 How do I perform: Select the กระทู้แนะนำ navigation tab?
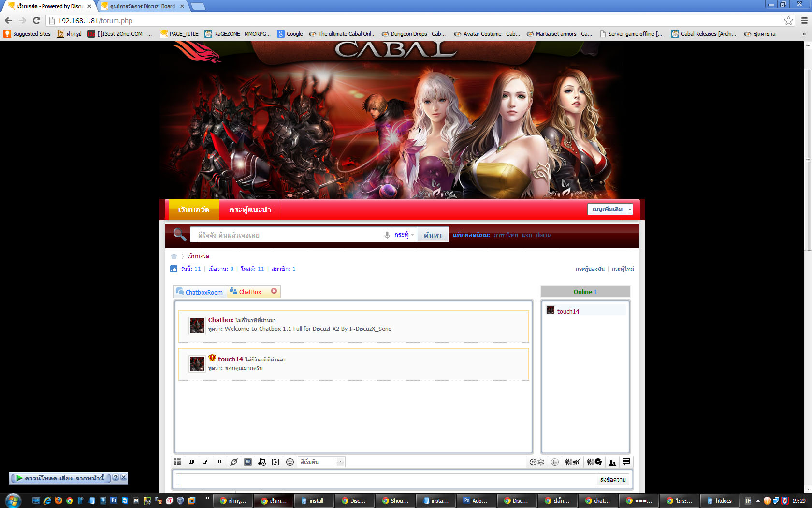point(250,209)
